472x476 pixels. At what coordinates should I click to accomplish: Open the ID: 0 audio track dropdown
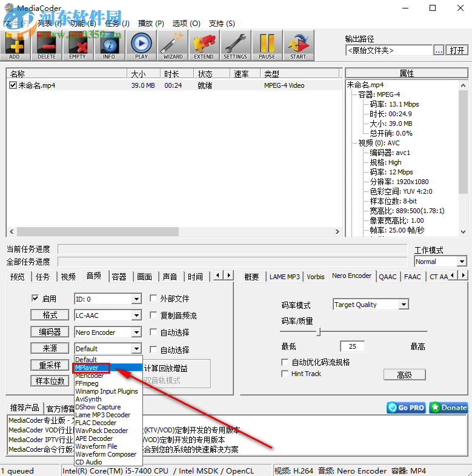pyautogui.click(x=108, y=299)
